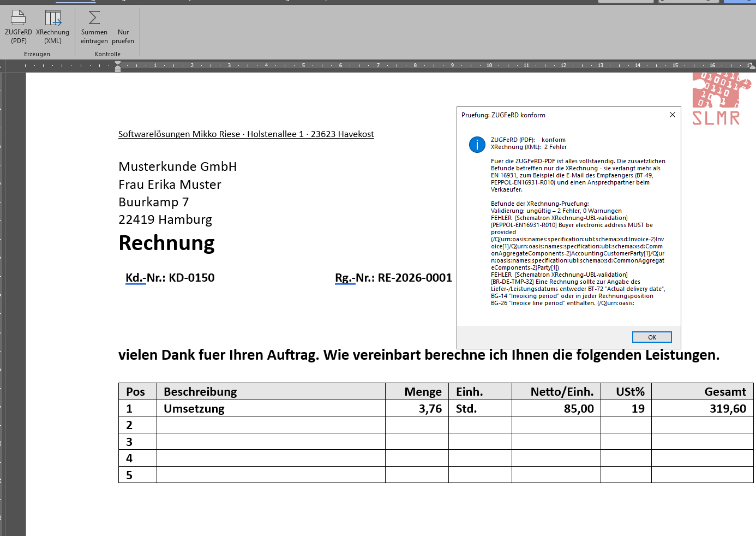Click the total cell 319,60

pos(703,408)
